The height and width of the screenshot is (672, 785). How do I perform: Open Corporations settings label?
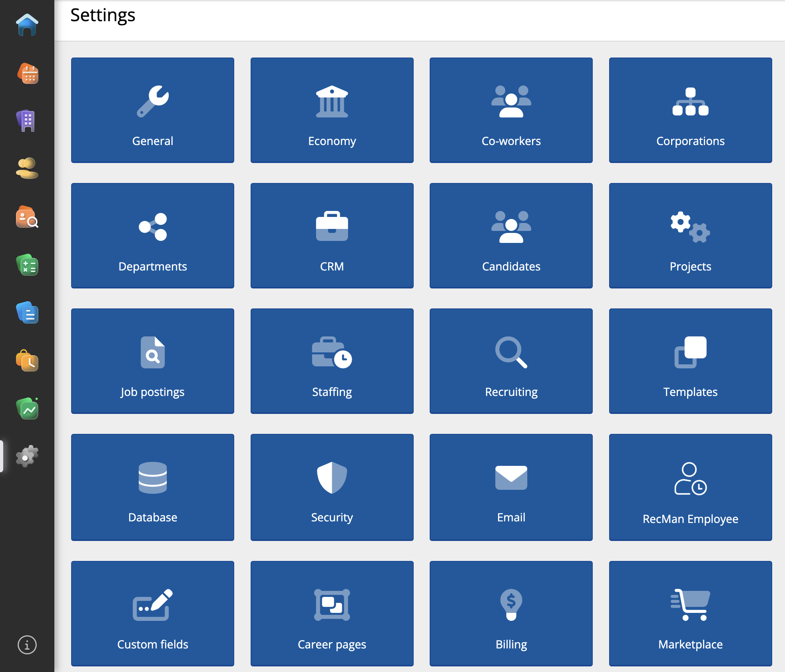[x=690, y=141]
